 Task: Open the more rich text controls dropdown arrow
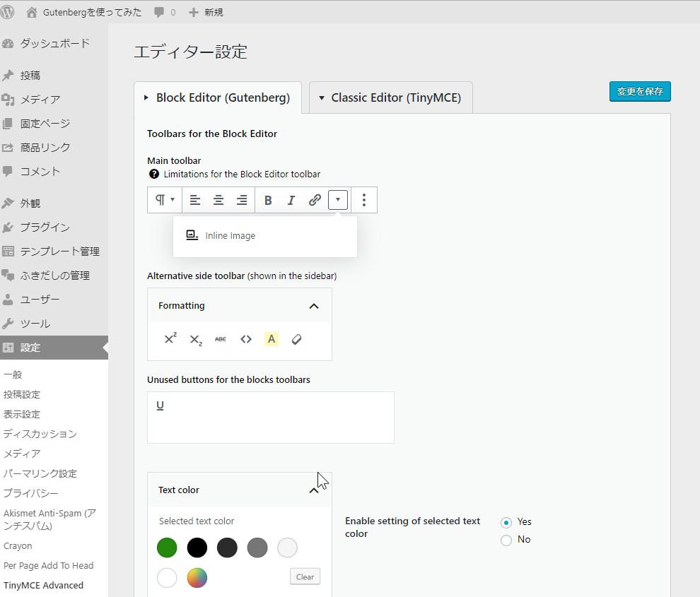(338, 200)
